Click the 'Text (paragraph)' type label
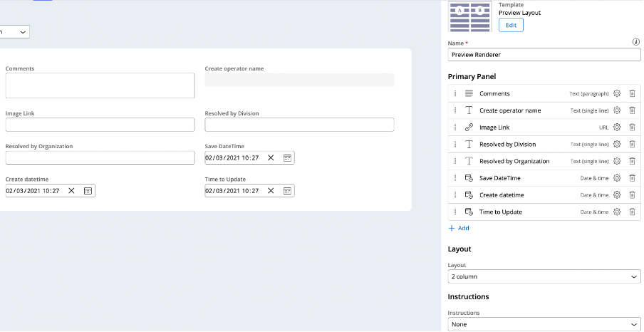The image size is (644, 332). click(x=589, y=93)
